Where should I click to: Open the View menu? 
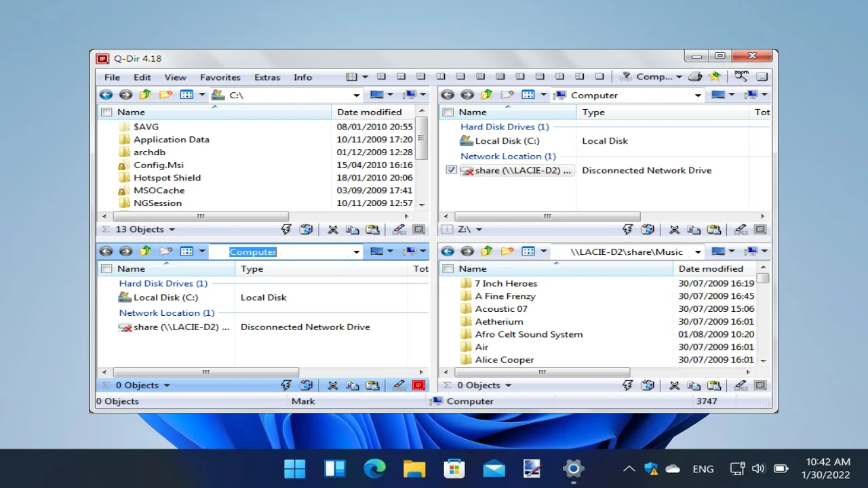(x=175, y=77)
